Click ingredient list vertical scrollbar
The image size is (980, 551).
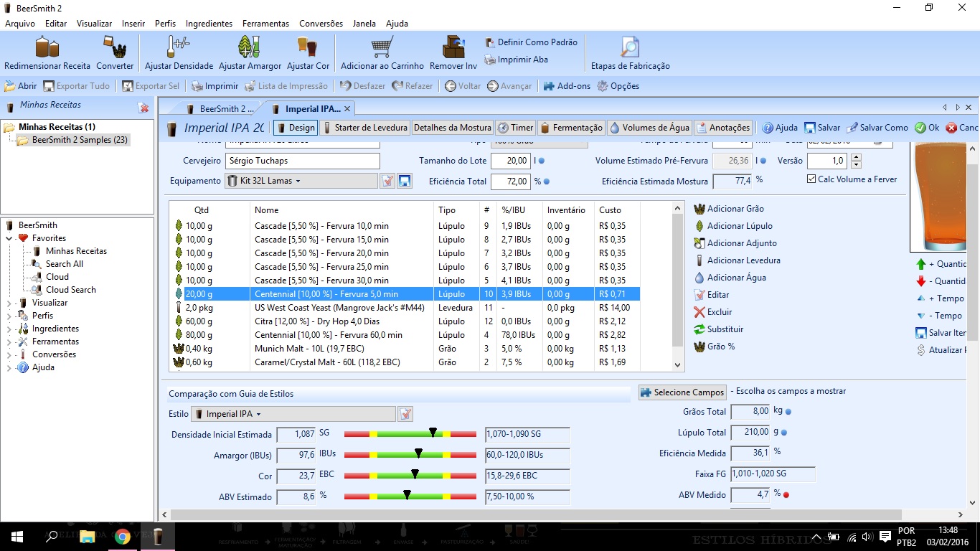pyautogui.click(x=678, y=287)
